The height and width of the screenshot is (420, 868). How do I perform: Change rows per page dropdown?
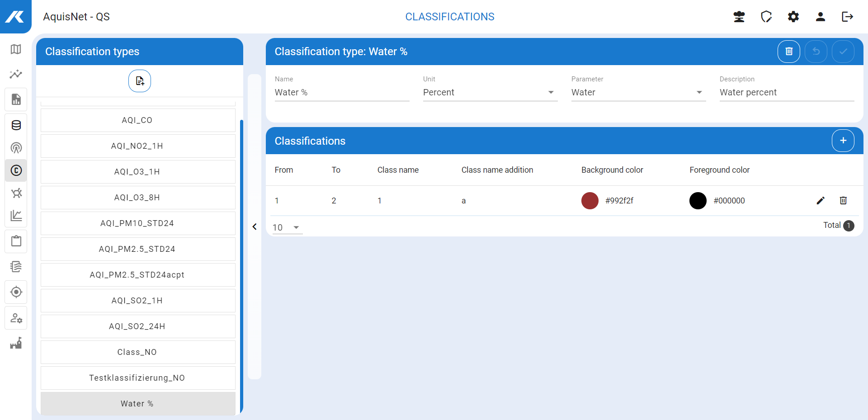point(287,227)
